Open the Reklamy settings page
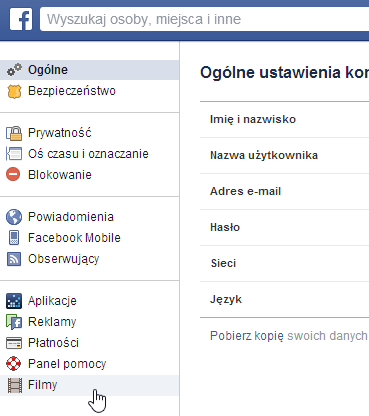The height and width of the screenshot is (416, 369). [89, 322]
